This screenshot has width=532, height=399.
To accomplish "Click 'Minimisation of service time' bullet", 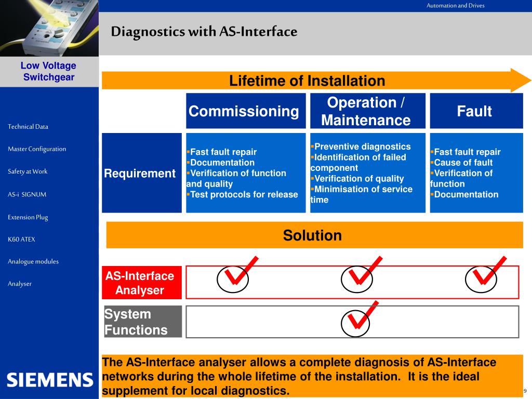I will [x=362, y=194].
